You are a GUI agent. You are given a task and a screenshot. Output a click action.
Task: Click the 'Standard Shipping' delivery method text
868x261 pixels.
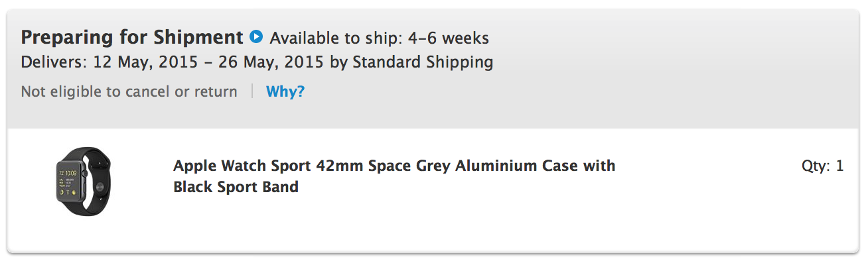[x=423, y=63]
